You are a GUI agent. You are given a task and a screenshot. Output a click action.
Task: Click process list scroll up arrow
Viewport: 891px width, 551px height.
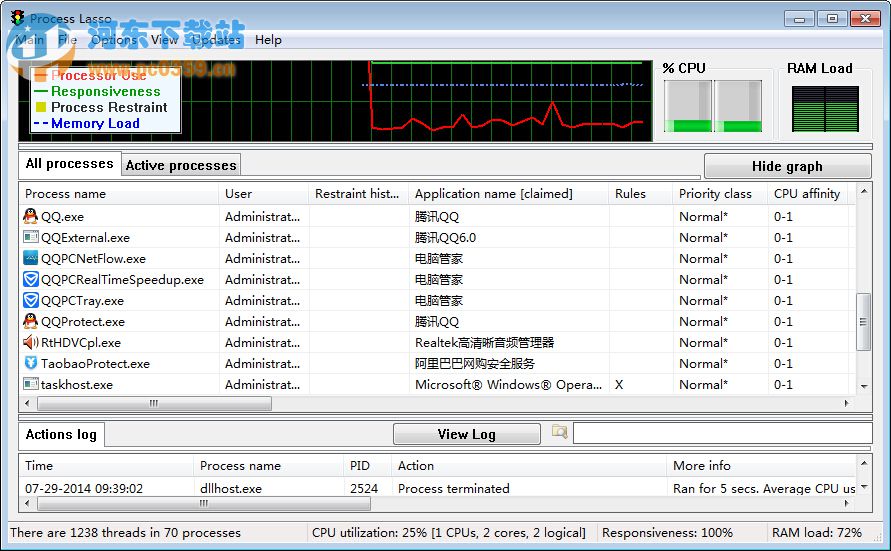(864, 191)
